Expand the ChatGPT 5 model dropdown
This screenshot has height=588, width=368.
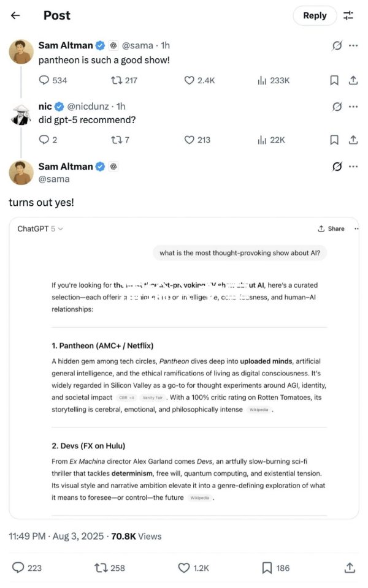[x=40, y=228]
